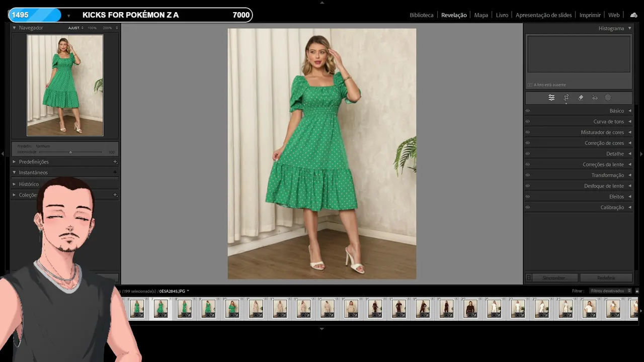Toggle visibility of Misturador de cores
The height and width of the screenshot is (362, 644).
(x=528, y=132)
